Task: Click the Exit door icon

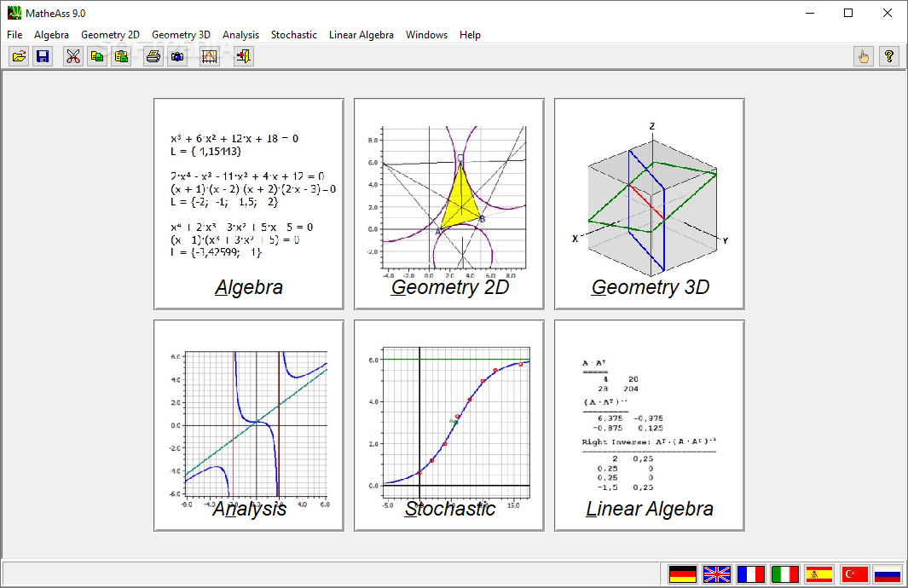Action: click(x=243, y=56)
